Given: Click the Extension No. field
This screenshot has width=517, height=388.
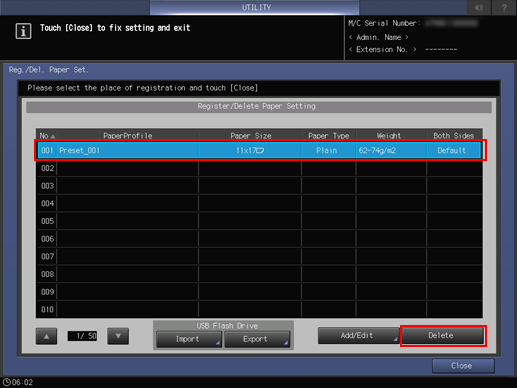Looking at the screenshot, I should pos(403,49).
